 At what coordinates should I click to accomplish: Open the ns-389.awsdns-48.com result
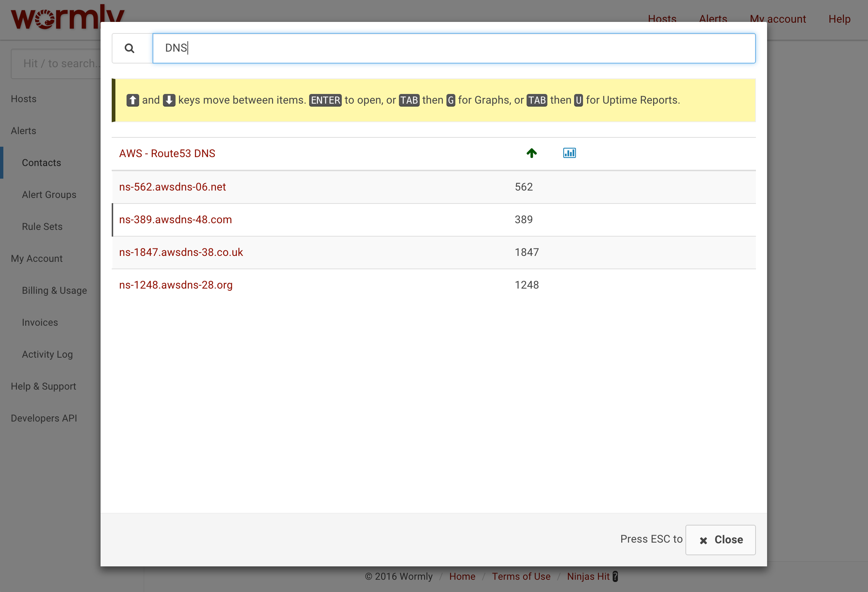coord(176,220)
